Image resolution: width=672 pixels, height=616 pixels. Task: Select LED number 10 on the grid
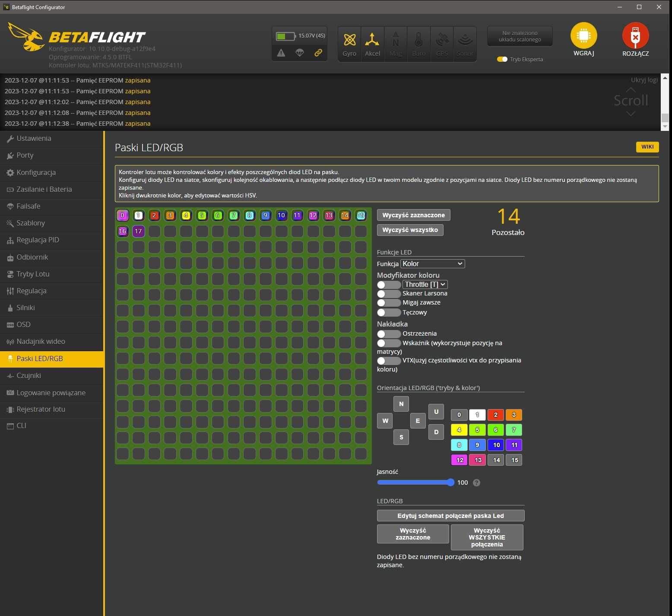tap(281, 215)
